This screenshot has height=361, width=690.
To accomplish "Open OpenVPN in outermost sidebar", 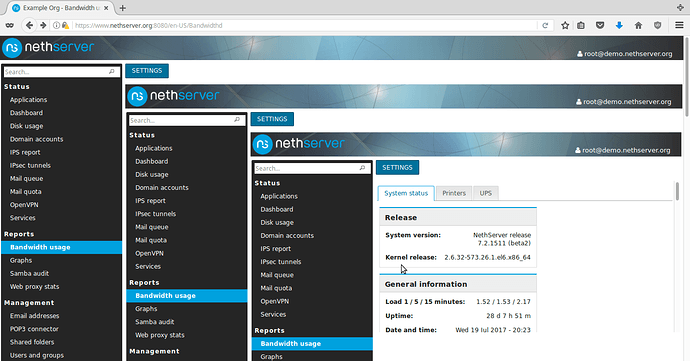I will pos(24,205).
